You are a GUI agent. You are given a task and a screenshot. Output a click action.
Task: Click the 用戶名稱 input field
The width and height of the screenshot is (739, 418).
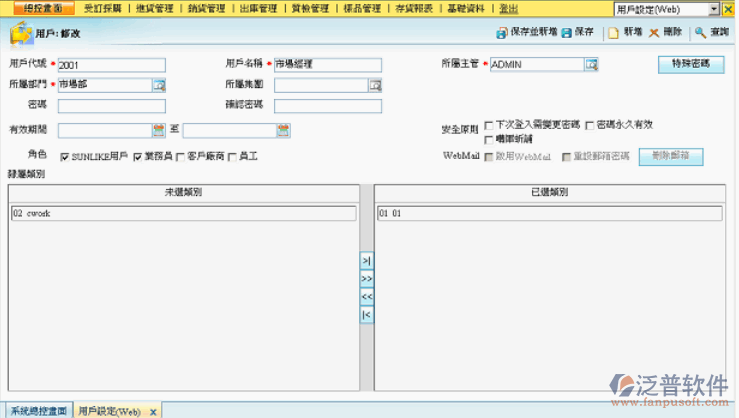(x=327, y=65)
